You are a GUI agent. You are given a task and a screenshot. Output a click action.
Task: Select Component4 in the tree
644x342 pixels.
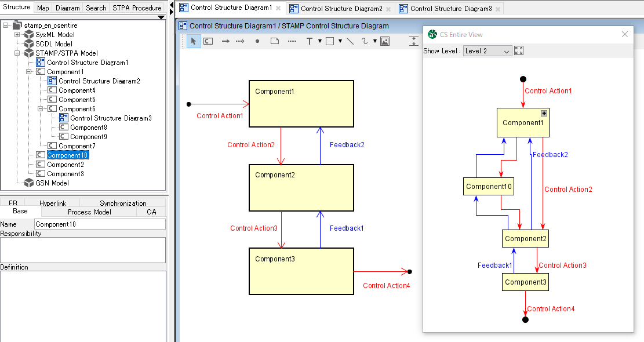[x=77, y=90]
